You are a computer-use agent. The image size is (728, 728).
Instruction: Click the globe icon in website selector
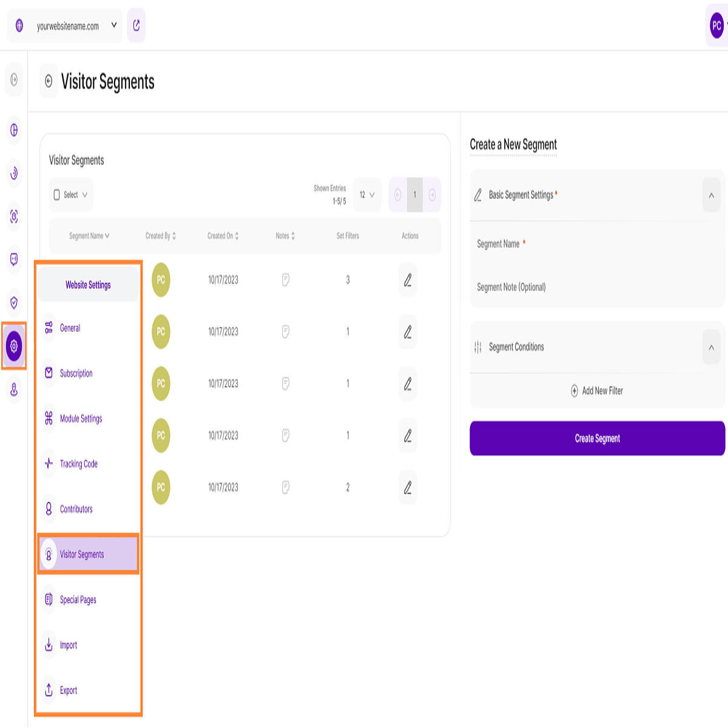[19, 25]
